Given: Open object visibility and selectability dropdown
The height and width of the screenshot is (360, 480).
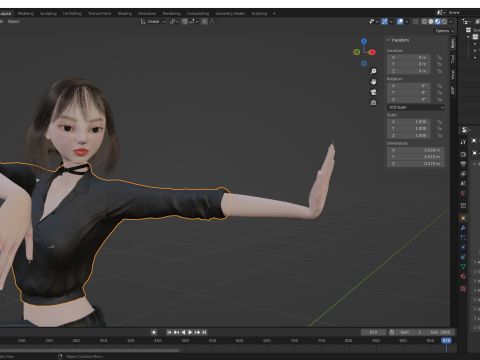Looking at the screenshot, I should click(x=373, y=22).
